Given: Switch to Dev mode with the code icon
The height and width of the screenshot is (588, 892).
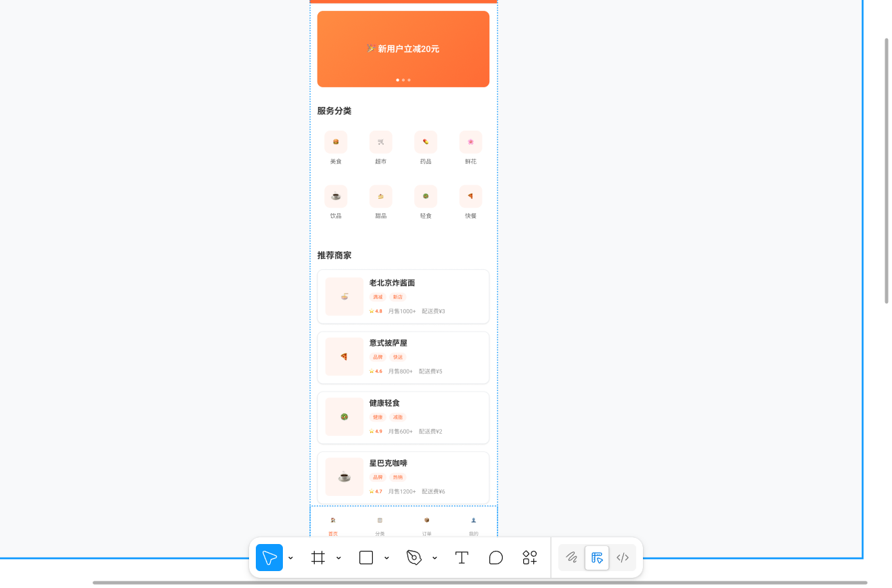Looking at the screenshot, I should point(623,558).
